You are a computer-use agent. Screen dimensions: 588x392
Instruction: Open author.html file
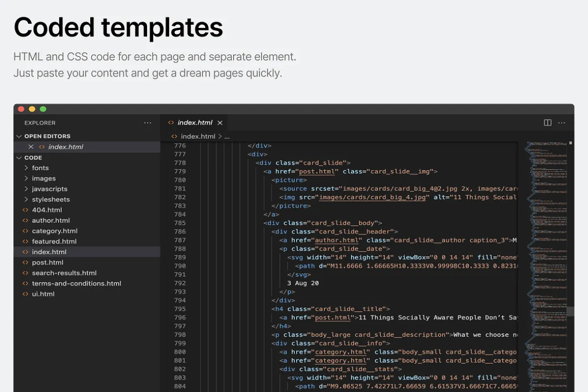[51, 220]
